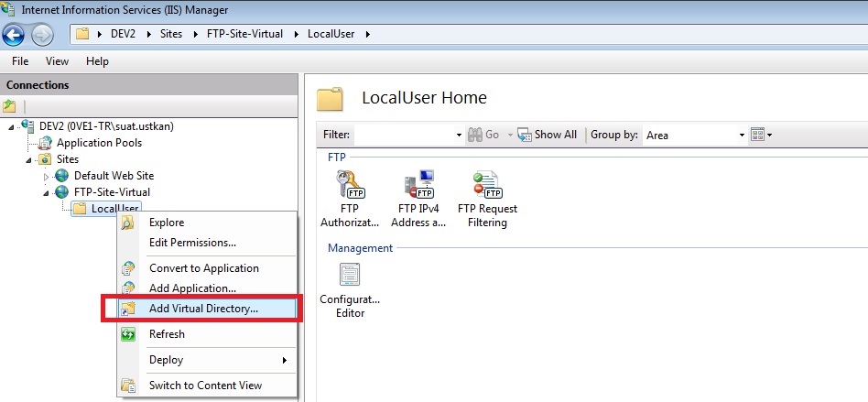This screenshot has width=868, height=402.
Task: Click the FTP-Site-Virtual globe icon
Action: [x=62, y=192]
